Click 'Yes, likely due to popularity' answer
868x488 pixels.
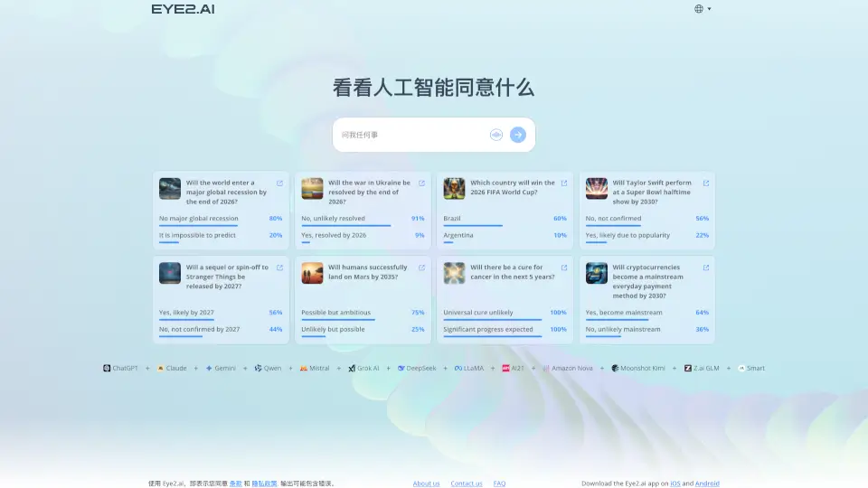(647, 236)
